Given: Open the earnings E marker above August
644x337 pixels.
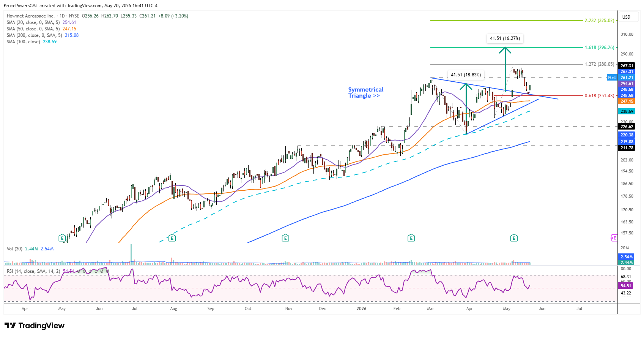Looking at the screenshot, I should tap(172, 238).
